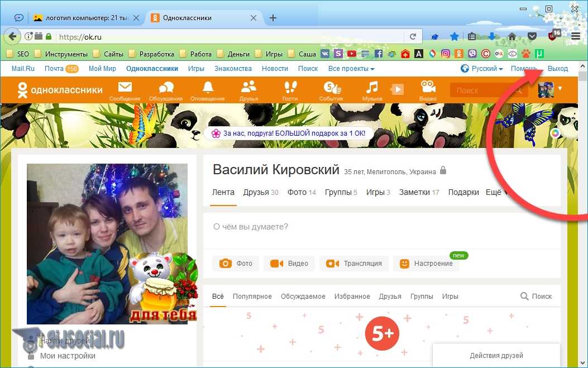Switch to the Друзья profile tab

[260, 192]
